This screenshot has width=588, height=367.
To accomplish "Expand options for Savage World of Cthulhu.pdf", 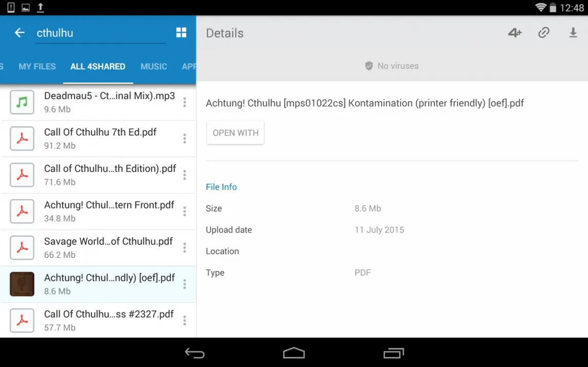I will click(185, 248).
